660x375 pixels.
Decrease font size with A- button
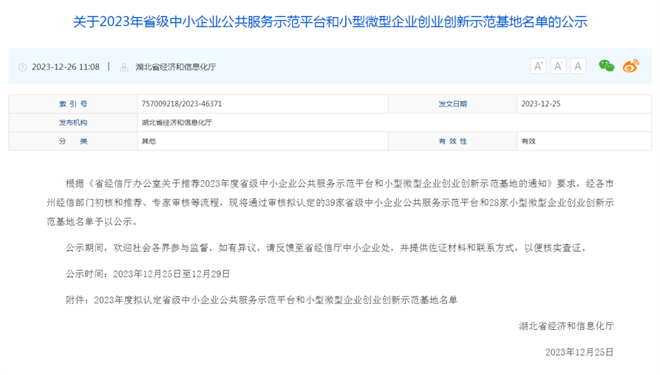tap(558, 66)
